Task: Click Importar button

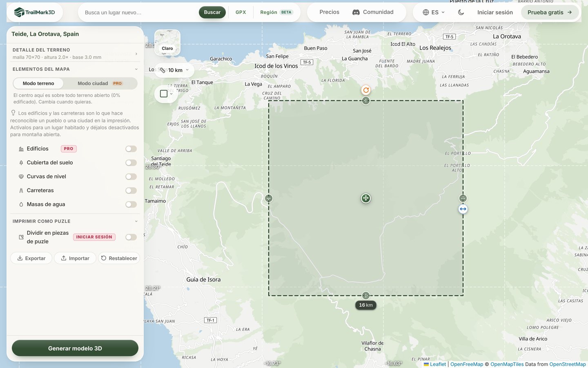Action: tap(75, 258)
